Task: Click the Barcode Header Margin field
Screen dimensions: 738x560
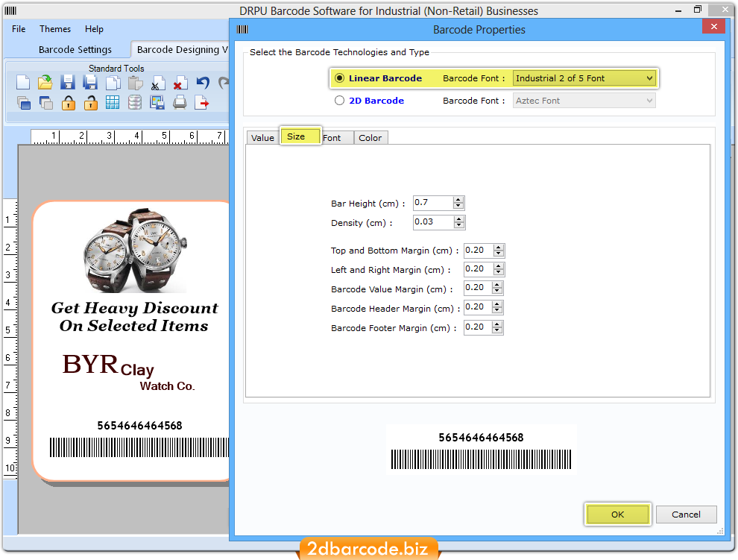Action: click(478, 307)
